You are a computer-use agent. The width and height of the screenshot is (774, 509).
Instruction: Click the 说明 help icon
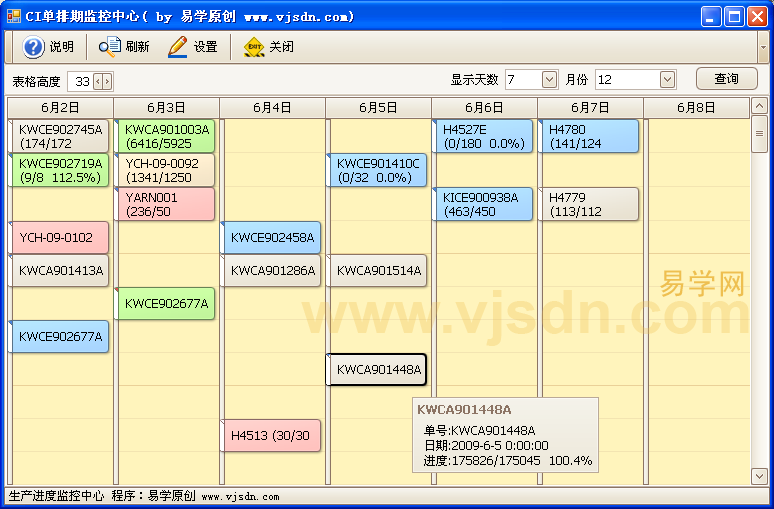point(34,47)
